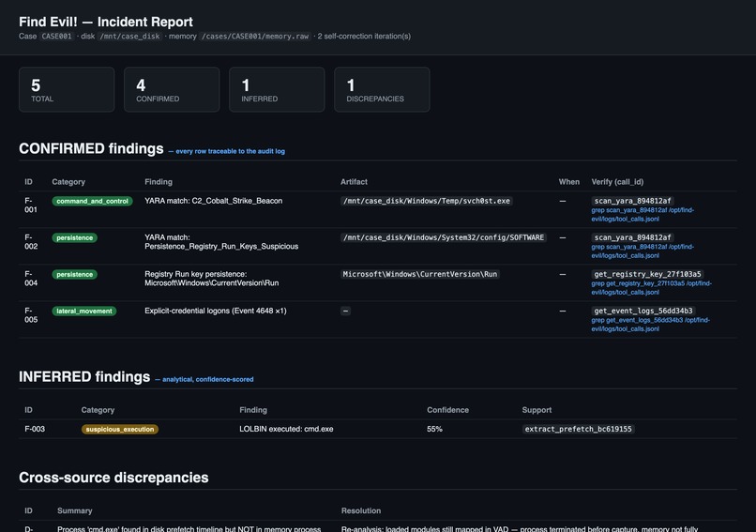Click 'LOLBIN executed: cmd.exe' finding text
Screen dimensions: 756x532
point(286,429)
